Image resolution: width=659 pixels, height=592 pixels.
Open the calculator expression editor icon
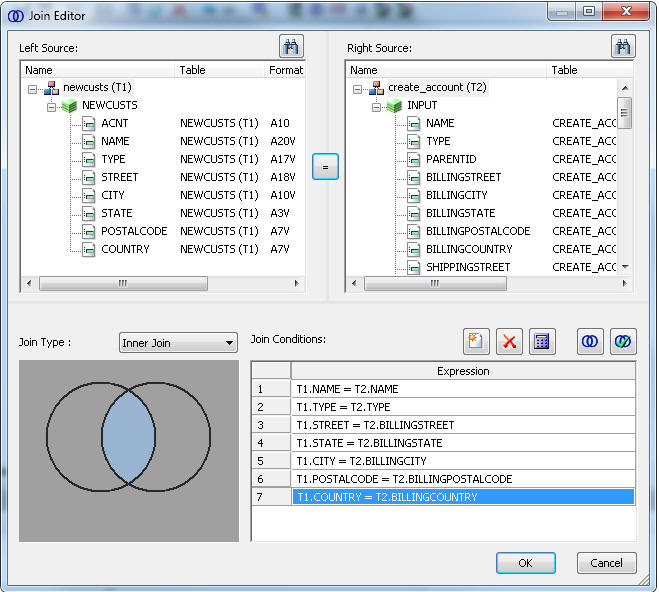coord(542,341)
